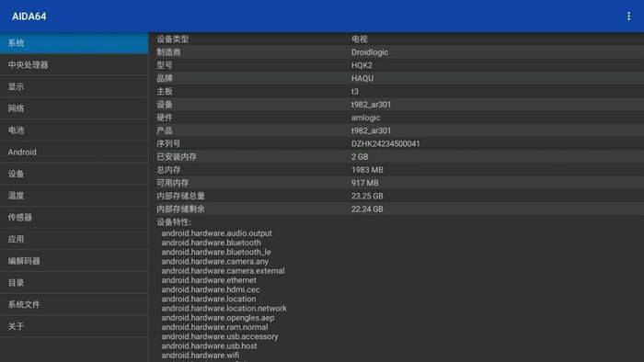Open the 传感器 section
Image resolution: width=644 pixels, height=362 pixels.
click(x=74, y=217)
